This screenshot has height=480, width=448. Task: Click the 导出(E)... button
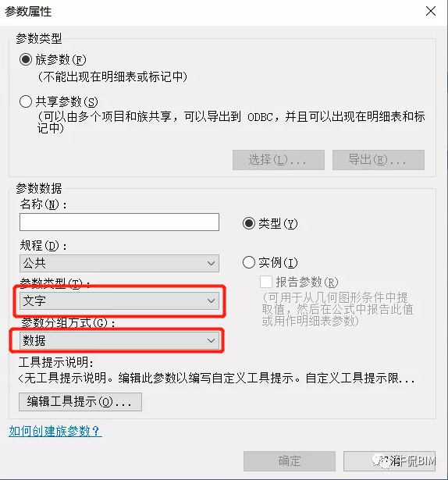click(x=379, y=160)
